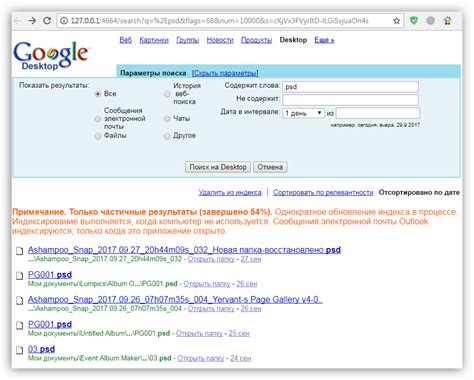
Task: Open Ashampoo_Snap 20h44m09s Новая папка result
Action: pos(184,250)
